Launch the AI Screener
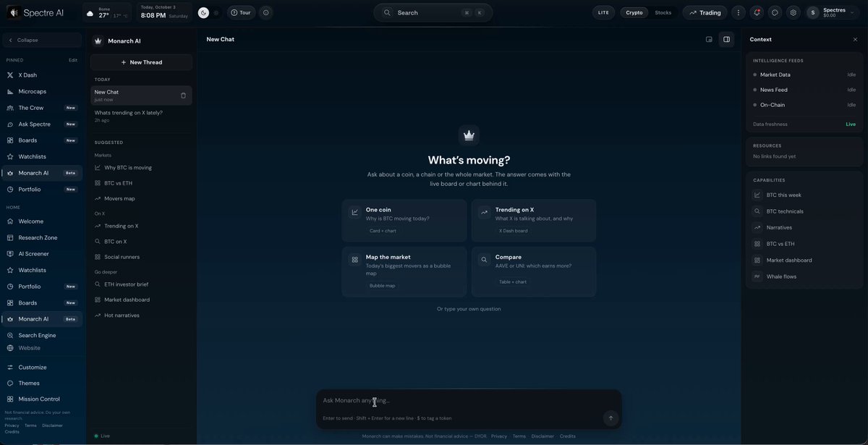The width and height of the screenshot is (868, 445). click(x=43, y=254)
